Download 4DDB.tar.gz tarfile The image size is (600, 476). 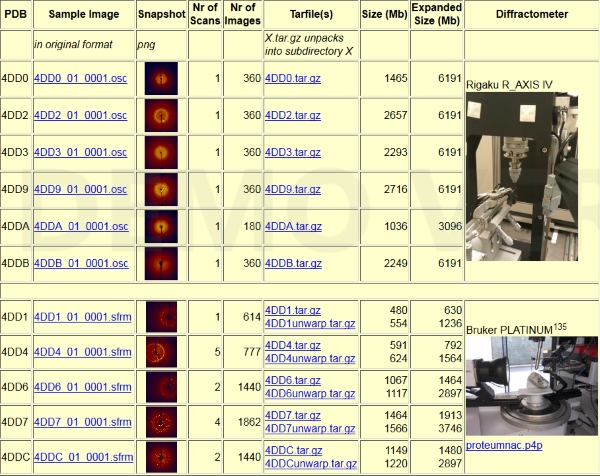point(293,264)
